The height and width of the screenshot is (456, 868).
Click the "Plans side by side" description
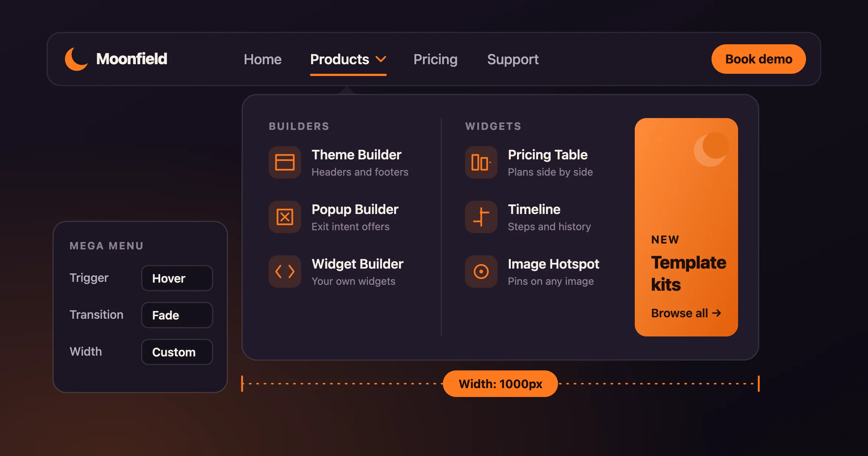tap(550, 172)
